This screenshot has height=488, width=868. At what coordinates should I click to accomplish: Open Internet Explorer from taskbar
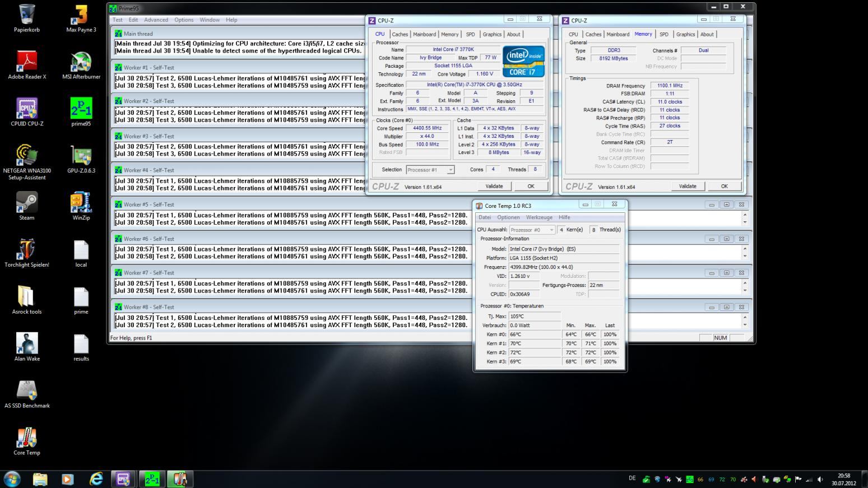pos(96,479)
